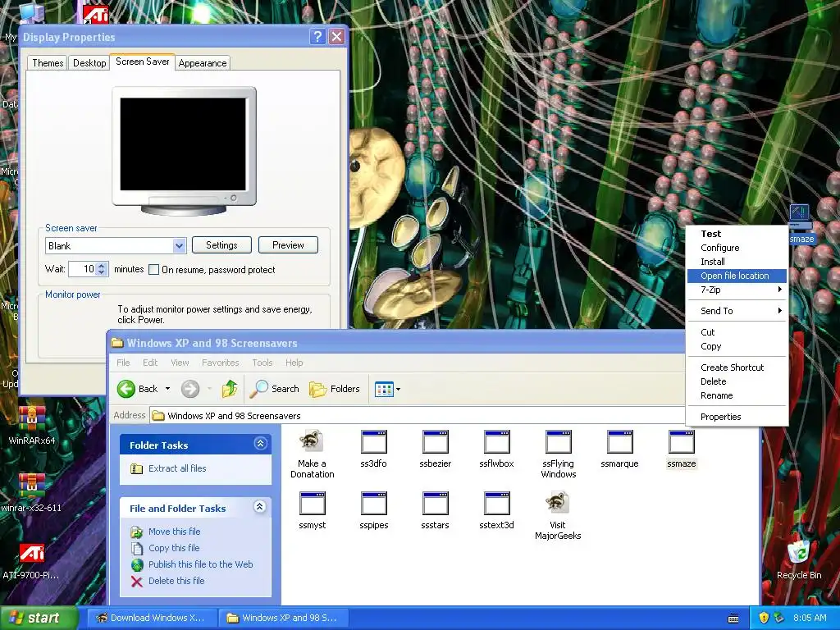The image size is (840, 630).
Task: Click the Search toolbar button
Action: pos(274,388)
